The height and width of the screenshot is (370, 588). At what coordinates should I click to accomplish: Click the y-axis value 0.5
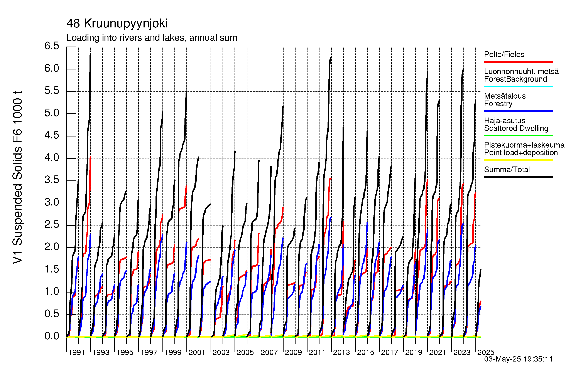pyautogui.click(x=52, y=314)
